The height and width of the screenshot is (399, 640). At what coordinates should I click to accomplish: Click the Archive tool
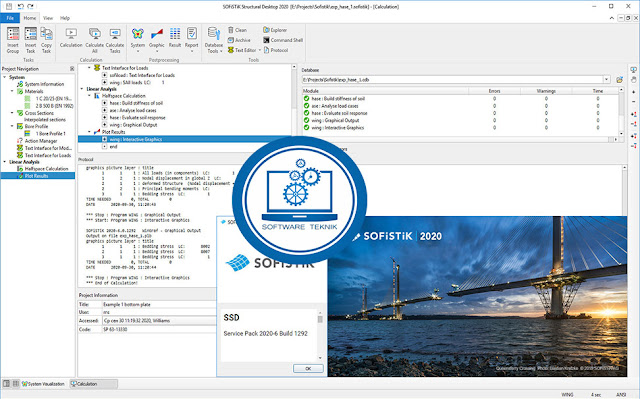pyautogui.click(x=239, y=40)
